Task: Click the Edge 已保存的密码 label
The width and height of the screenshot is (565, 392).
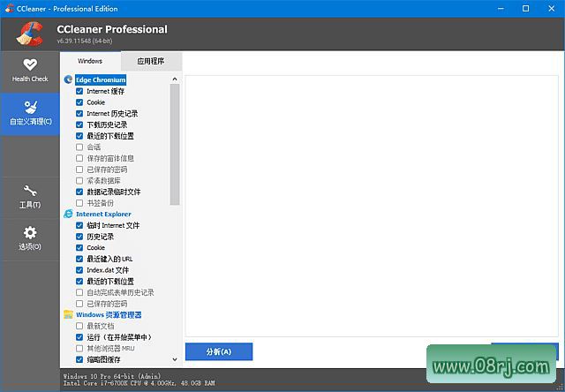Action: [107, 170]
